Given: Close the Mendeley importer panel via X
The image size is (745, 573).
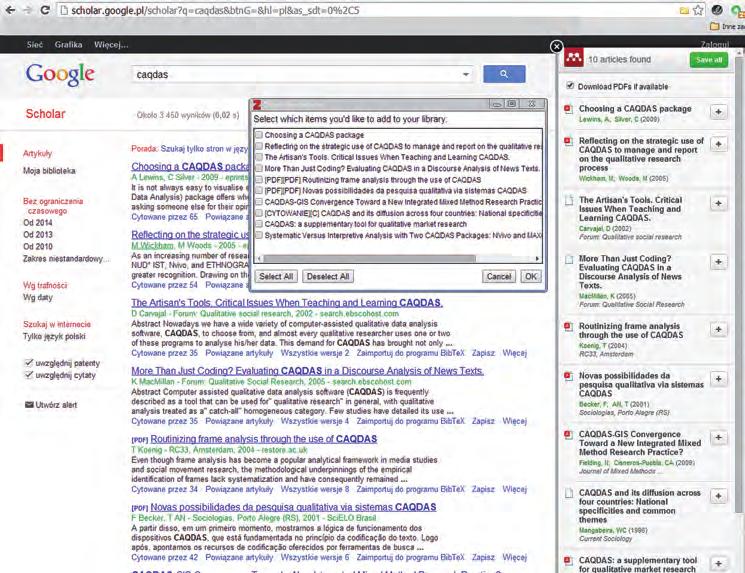Looking at the screenshot, I should (556, 46).
